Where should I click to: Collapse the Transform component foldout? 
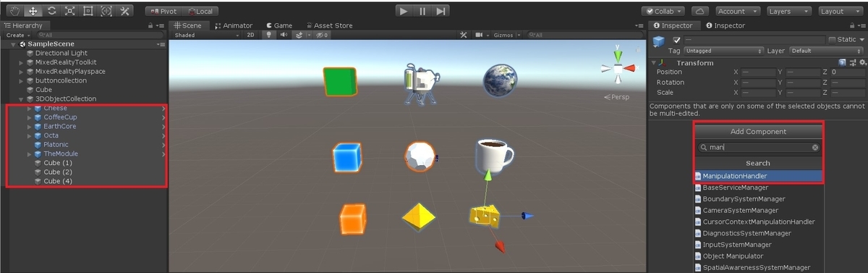(x=653, y=63)
